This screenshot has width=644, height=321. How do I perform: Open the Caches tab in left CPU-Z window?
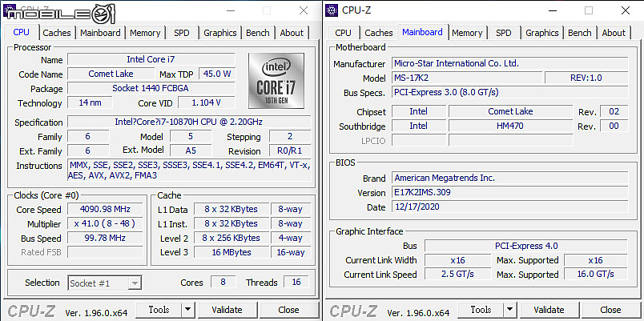pyautogui.click(x=57, y=33)
